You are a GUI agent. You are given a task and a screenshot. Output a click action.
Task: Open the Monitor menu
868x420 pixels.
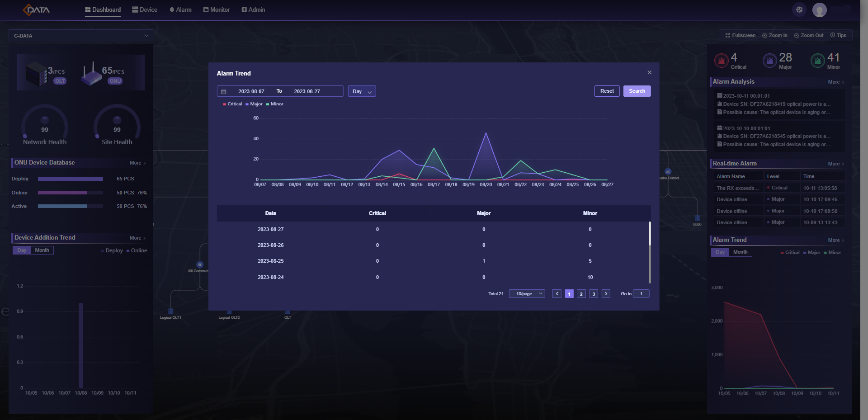(x=217, y=9)
